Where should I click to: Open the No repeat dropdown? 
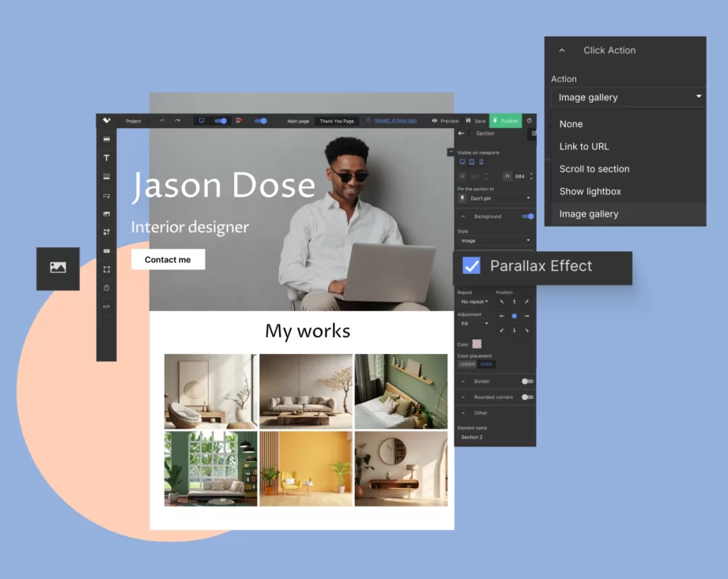pos(473,301)
